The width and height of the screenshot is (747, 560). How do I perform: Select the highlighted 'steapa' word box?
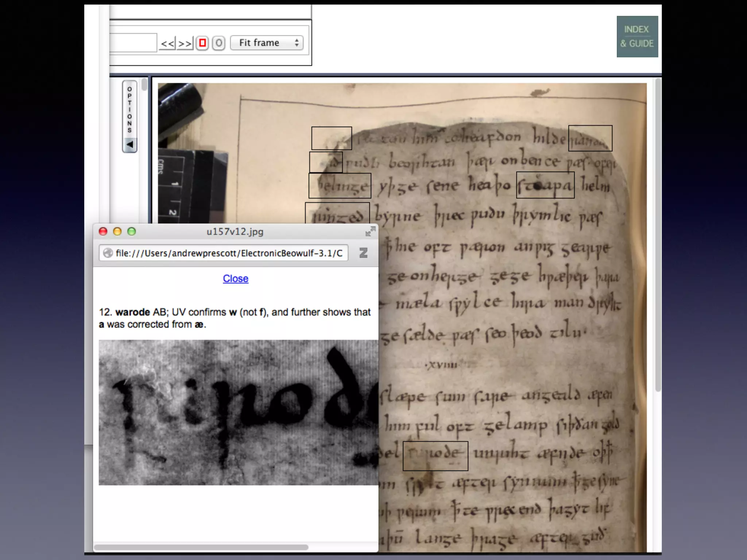pos(545,185)
